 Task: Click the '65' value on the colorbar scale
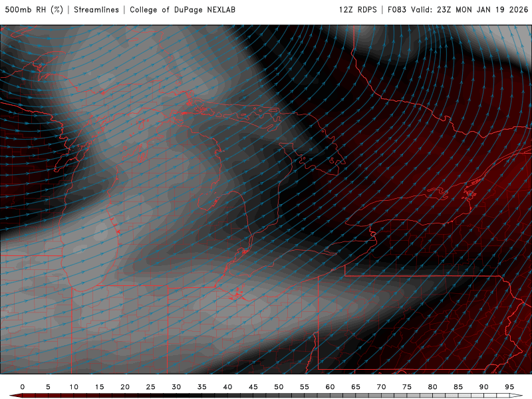[356, 387]
